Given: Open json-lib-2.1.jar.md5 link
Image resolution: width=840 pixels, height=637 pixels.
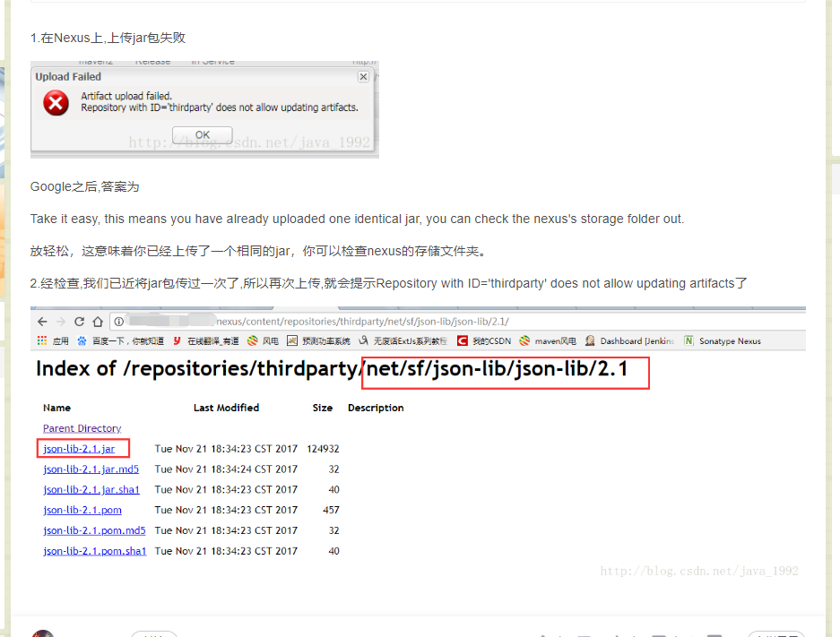Looking at the screenshot, I should pos(91,469).
